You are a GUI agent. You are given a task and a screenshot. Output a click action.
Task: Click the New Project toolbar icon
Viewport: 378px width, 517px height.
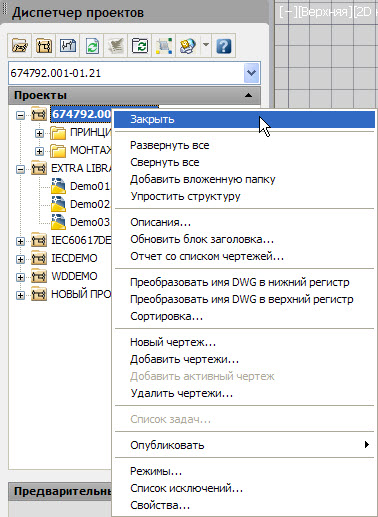tap(44, 46)
